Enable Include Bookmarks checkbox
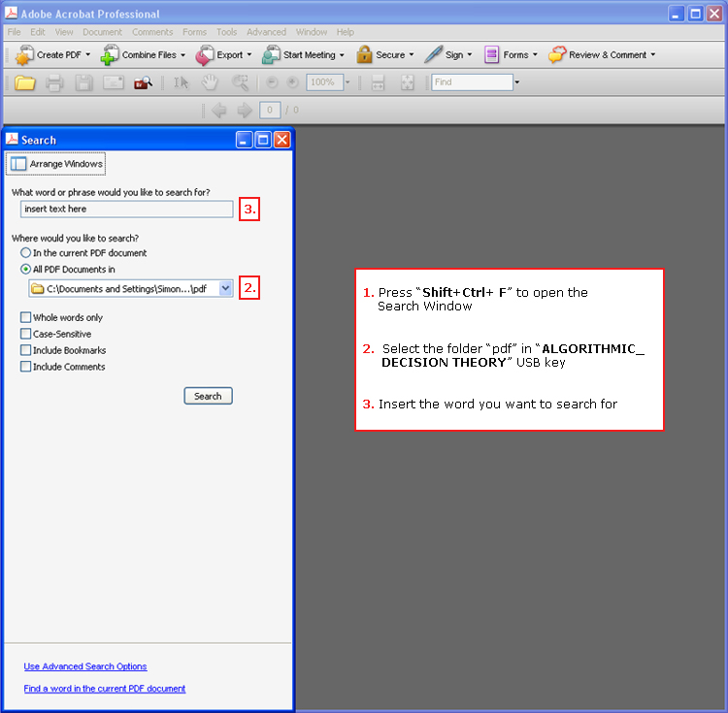This screenshot has width=728, height=713. 25,350
